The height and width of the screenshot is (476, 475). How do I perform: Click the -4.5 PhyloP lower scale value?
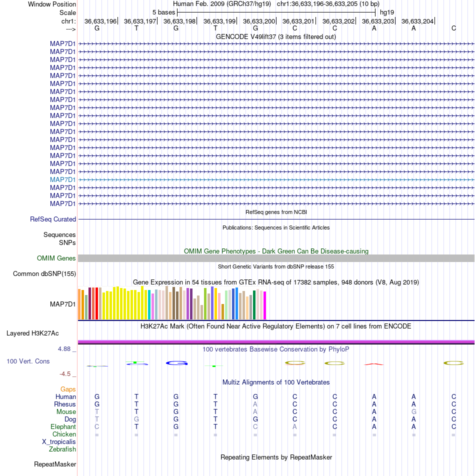coord(65,373)
